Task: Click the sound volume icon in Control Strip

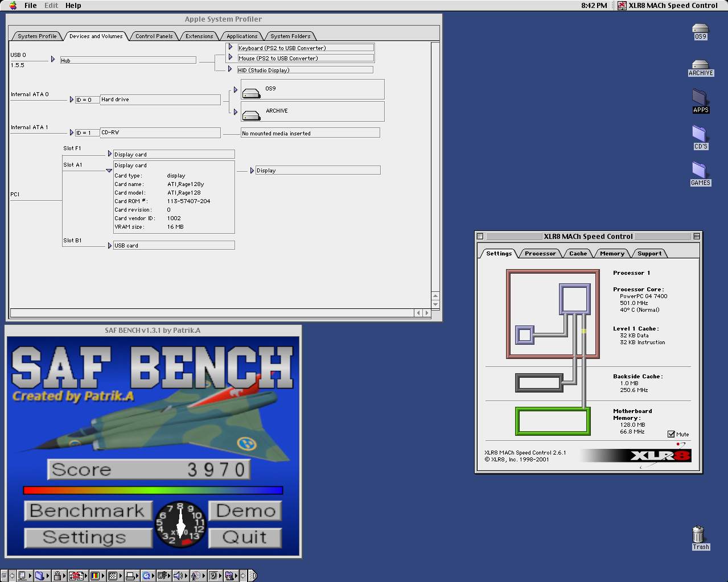Action: pyautogui.click(x=178, y=576)
